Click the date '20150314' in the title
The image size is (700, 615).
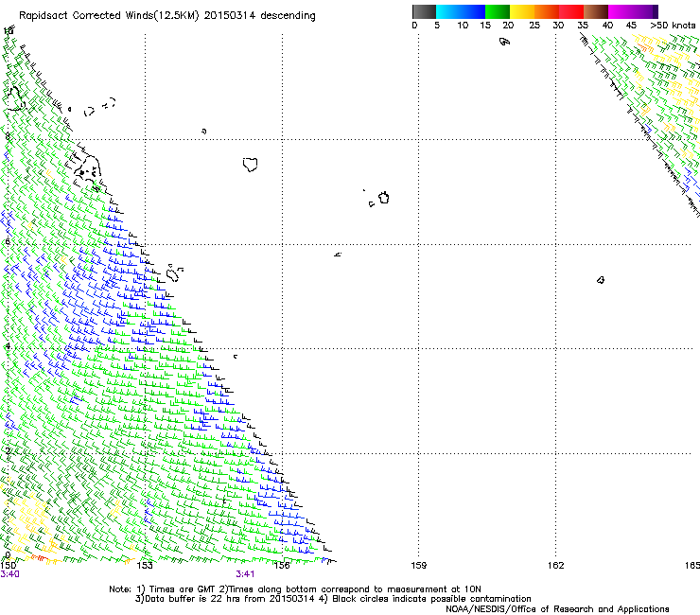[230, 16]
